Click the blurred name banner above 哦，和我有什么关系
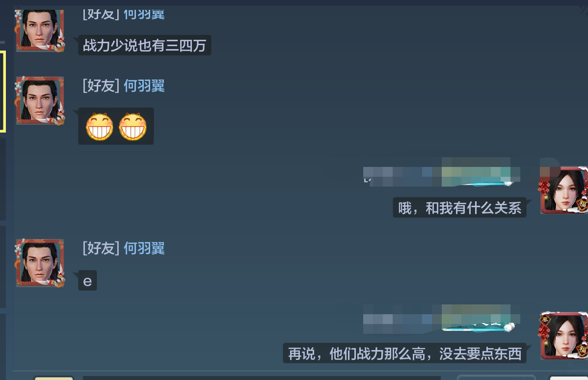 pyautogui.click(x=441, y=172)
